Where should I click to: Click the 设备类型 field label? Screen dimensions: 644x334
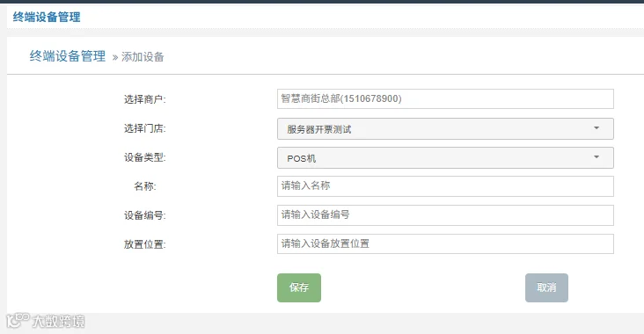(x=144, y=157)
